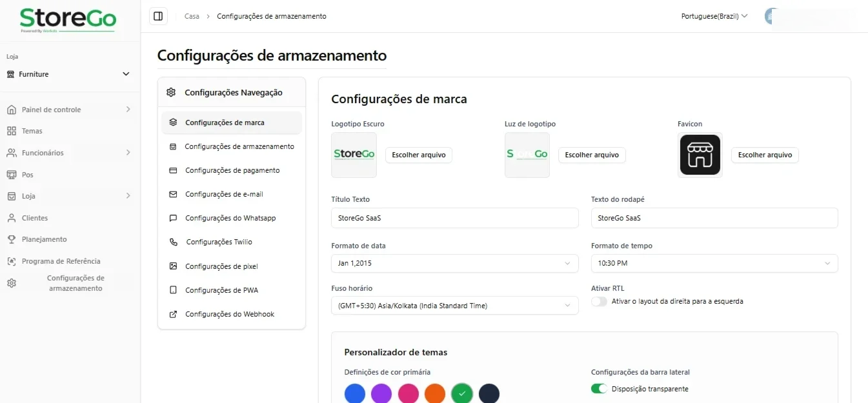Screen dimensions: 868x403
Task: Open Temas grid icon in sidebar
Action: coord(12,131)
